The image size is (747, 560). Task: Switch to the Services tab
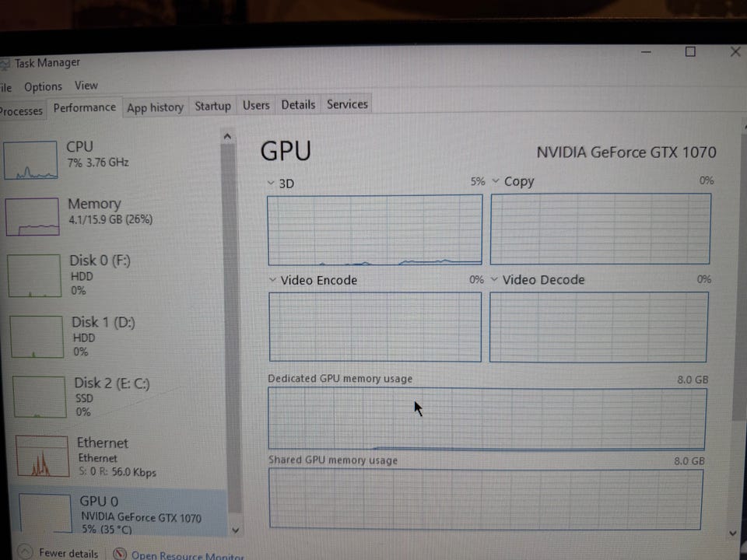pyautogui.click(x=347, y=104)
